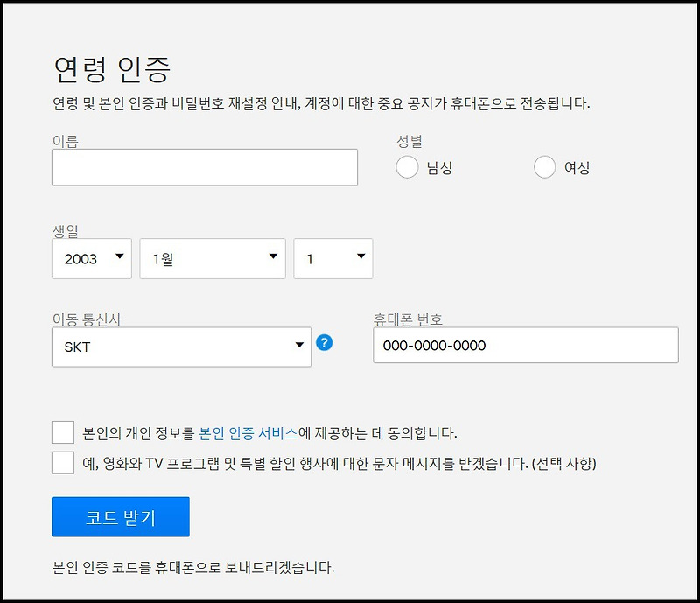Open the 이동 통신사 dropdown showing SKT
700x603 pixels.
click(x=181, y=347)
